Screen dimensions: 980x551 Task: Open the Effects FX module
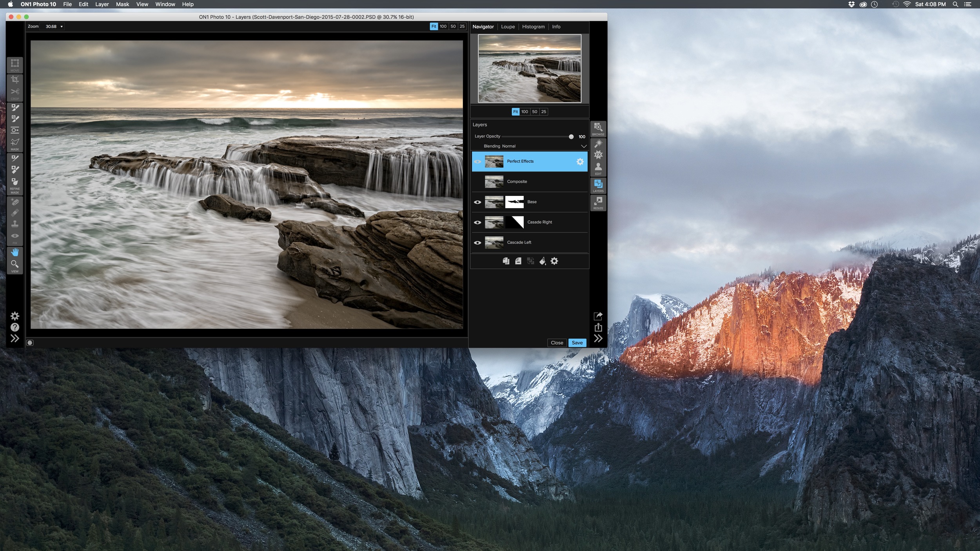[x=598, y=155]
